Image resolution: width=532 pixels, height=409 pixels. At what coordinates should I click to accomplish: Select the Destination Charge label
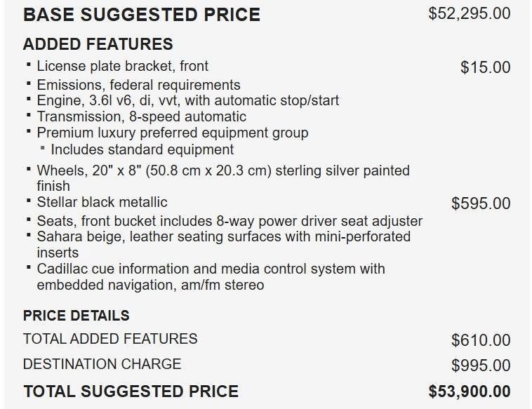click(102, 364)
